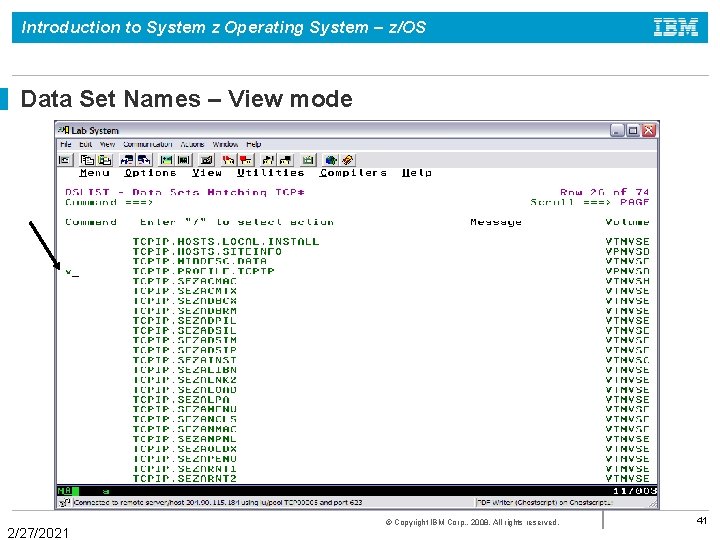The width and height of the screenshot is (720, 540).
Task: Click data set TCPIP.SEZALPA
Action: [181, 399]
